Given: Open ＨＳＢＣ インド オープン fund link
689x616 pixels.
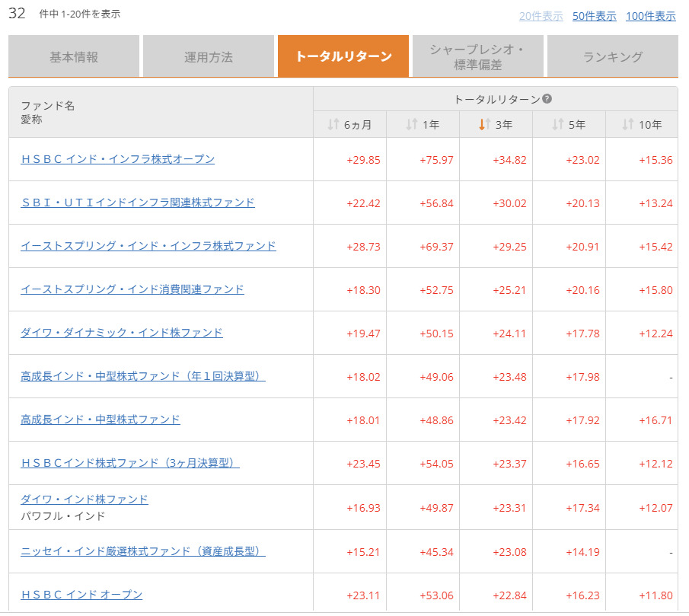Looking at the screenshot, I should pyautogui.click(x=81, y=595).
